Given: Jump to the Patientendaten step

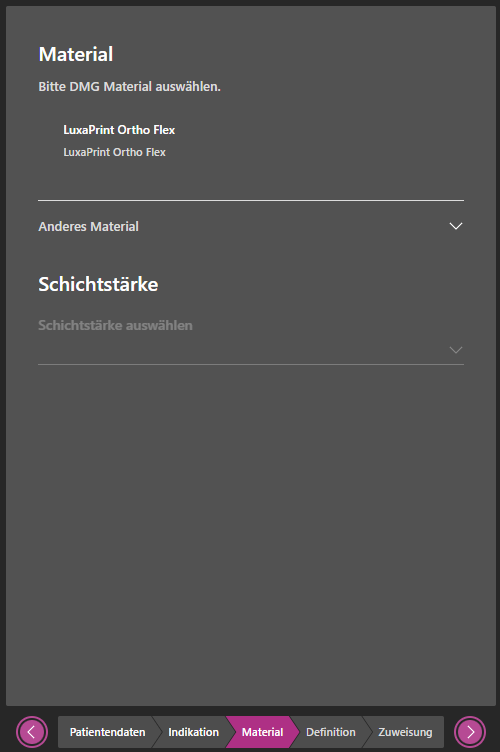Looking at the screenshot, I should [107, 732].
